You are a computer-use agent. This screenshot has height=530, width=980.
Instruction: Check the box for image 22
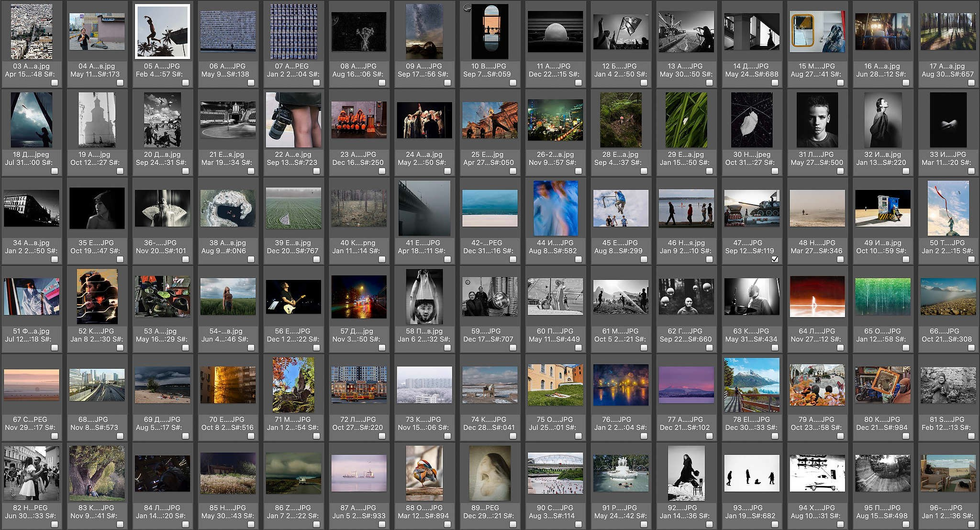(x=316, y=171)
